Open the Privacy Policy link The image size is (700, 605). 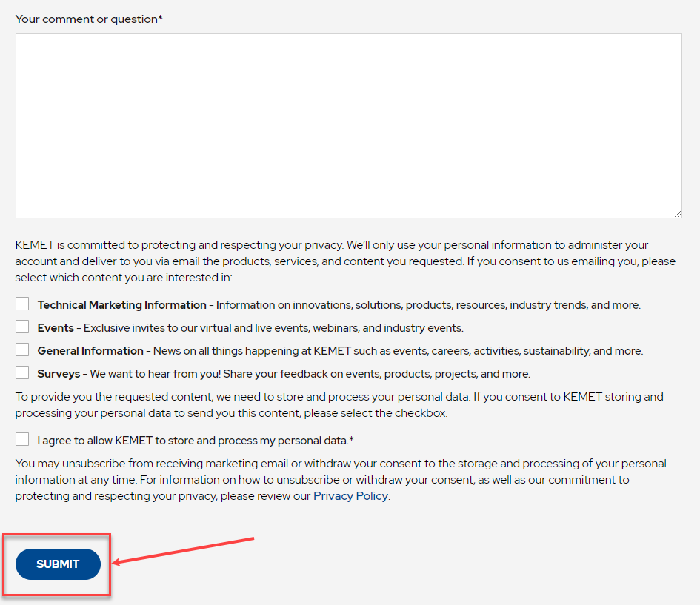coord(350,496)
